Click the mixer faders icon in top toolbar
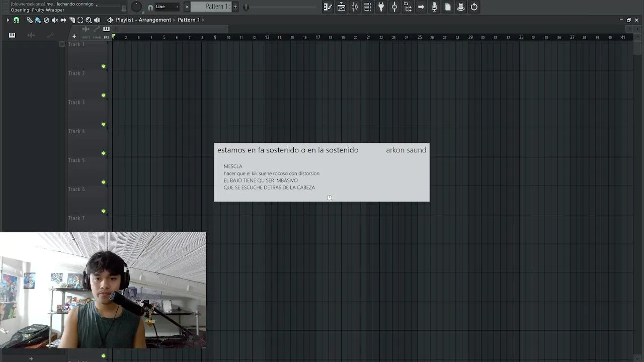644x362 pixels. point(355,7)
